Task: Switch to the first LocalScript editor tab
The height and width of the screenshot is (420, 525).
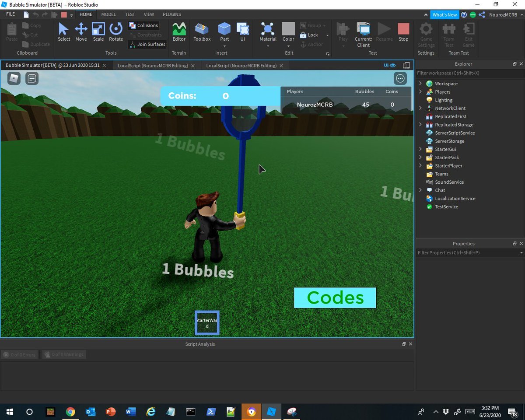Action: (x=157, y=66)
